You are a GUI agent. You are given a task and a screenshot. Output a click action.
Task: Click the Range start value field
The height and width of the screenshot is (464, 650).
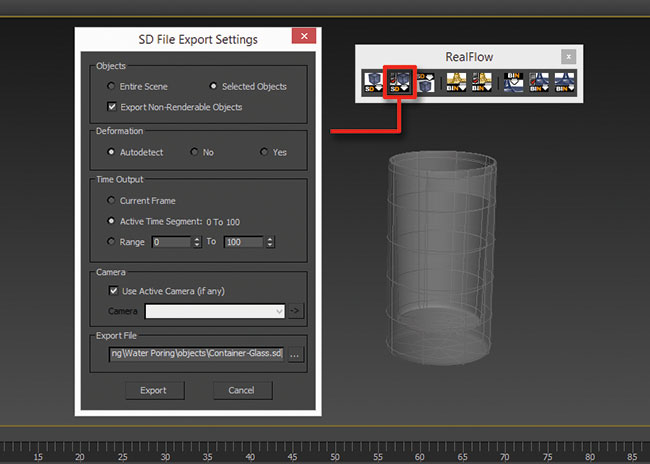[x=172, y=242]
